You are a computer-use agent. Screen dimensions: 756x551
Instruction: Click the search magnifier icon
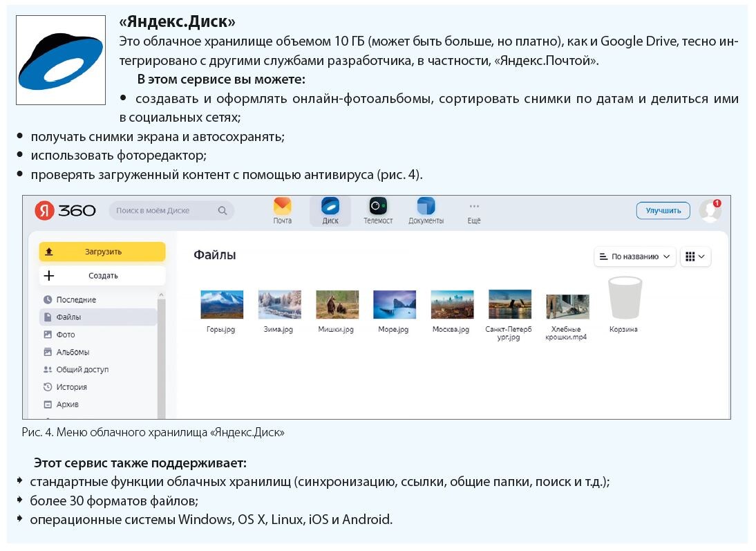coord(223,210)
